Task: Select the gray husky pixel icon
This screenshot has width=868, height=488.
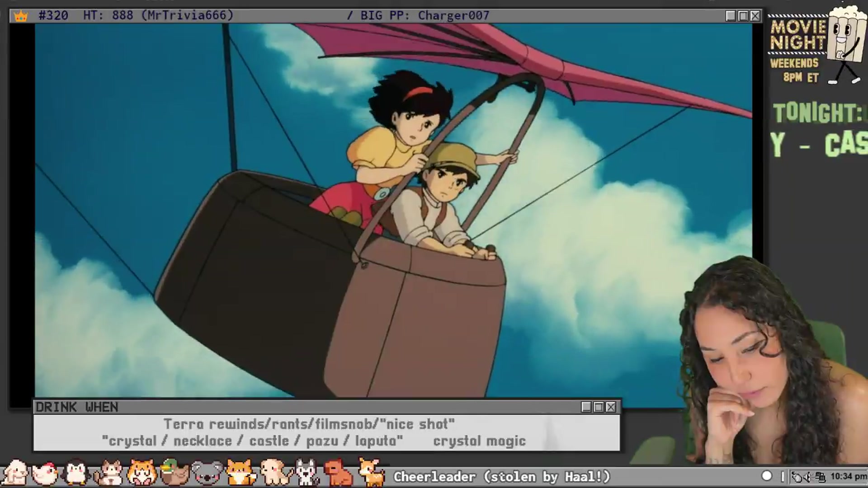Action: pyautogui.click(x=307, y=473)
